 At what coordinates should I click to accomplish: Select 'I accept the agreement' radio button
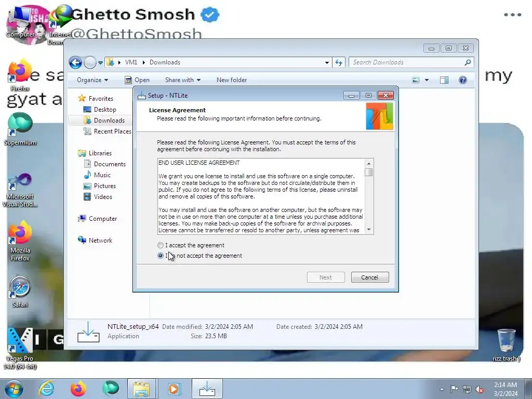161,245
